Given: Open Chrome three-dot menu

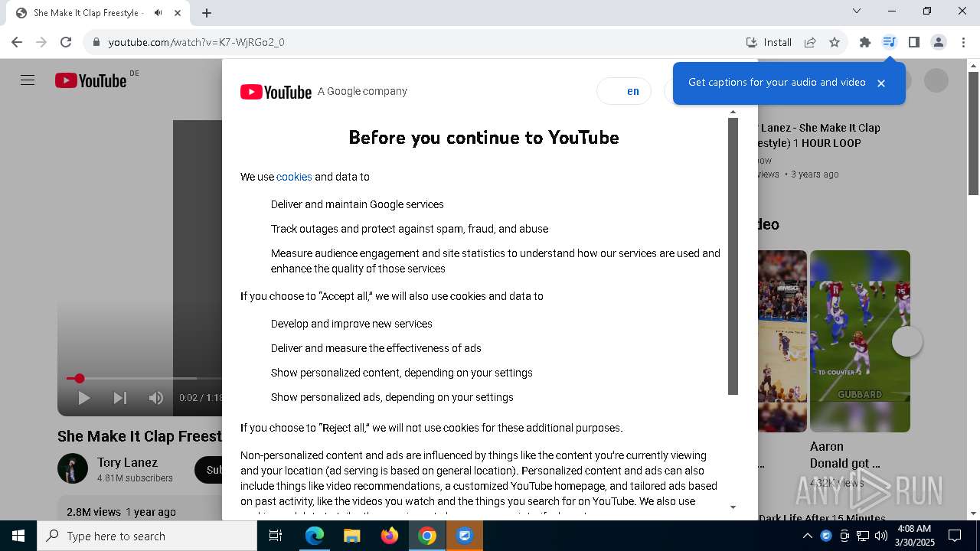Looking at the screenshot, I should point(962,42).
